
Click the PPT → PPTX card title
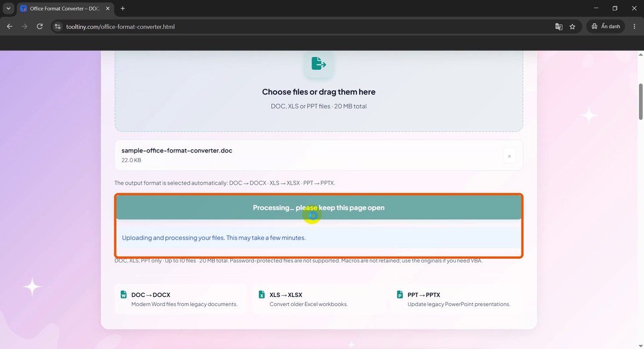424,295
